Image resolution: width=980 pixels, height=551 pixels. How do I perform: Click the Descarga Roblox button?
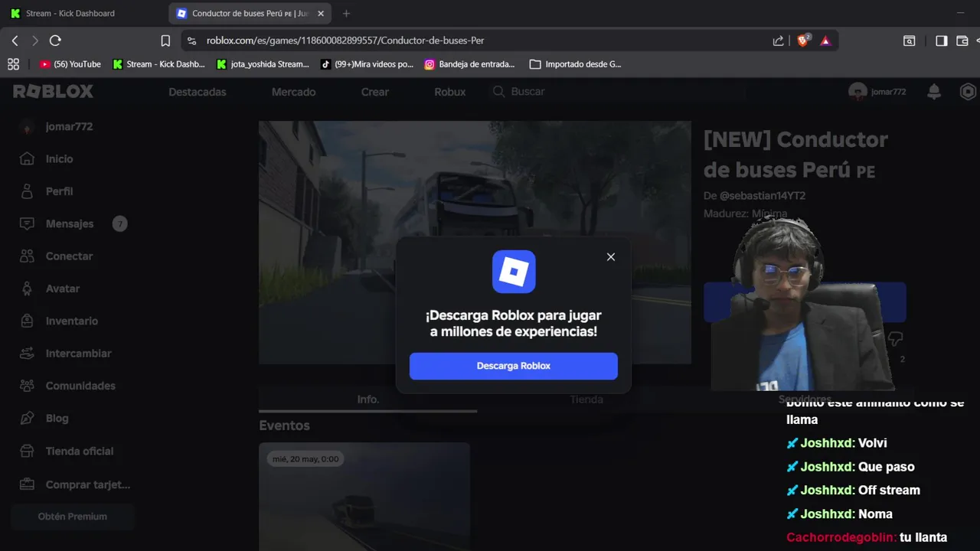pos(513,366)
